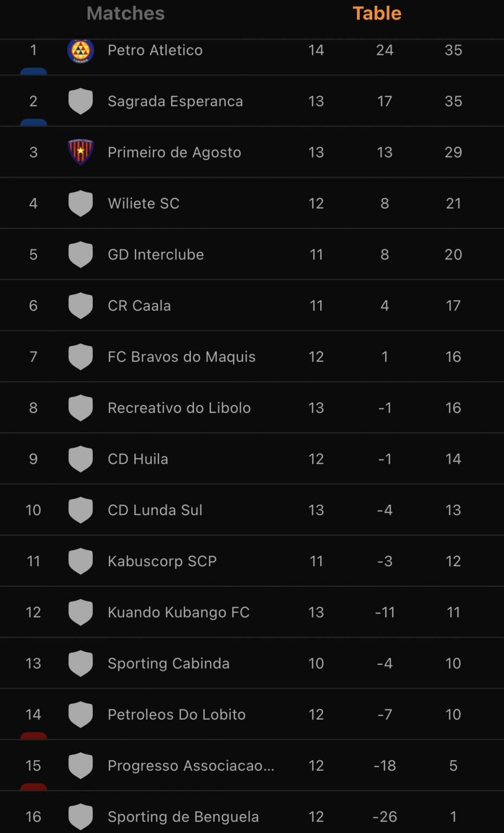Select the Progresso Associacao team name
Image resolution: width=504 pixels, height=833 pixels.
tap(191, 765)
